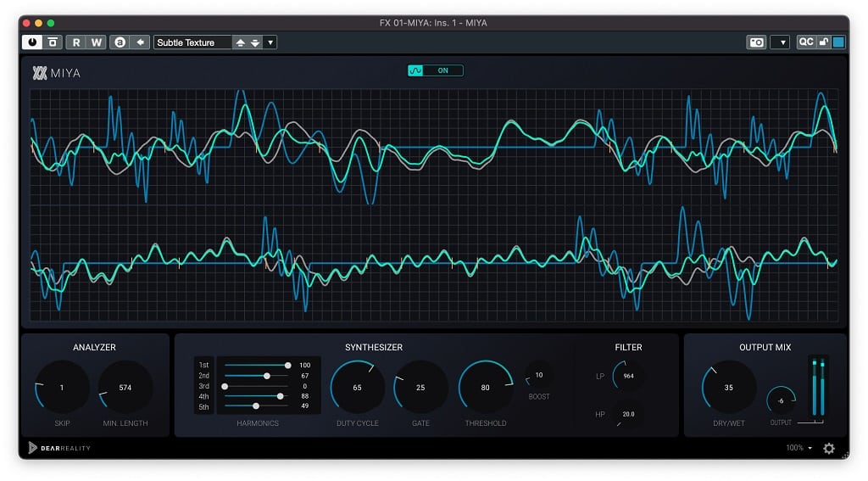Toggle the plugin power/activate button
Screen dimensions: 868x481
click(x=32, y=42)
